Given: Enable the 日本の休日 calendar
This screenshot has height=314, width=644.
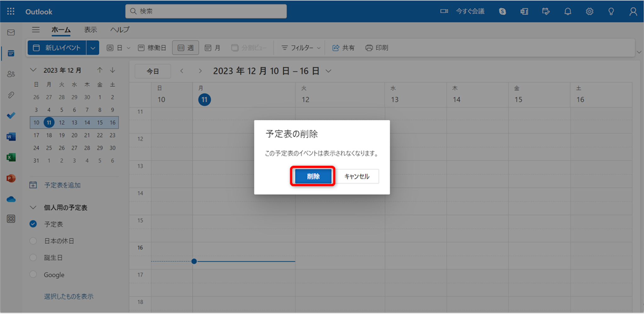Looking at the screenshot, I should [33, 241].
